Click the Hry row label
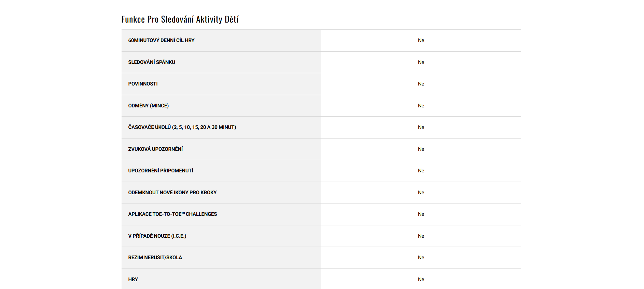Viewport: 644px width, 289px height. tap(133, 279)
